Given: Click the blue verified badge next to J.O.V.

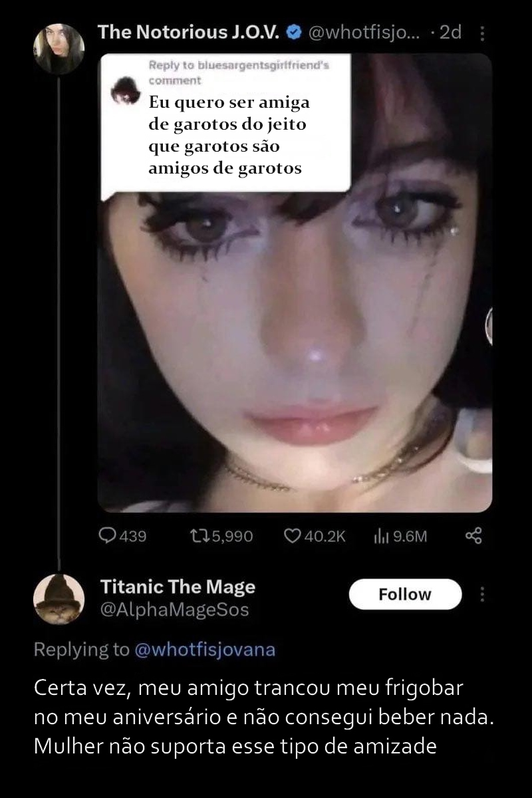Looking at the screenshot, I should click(295, 32).
